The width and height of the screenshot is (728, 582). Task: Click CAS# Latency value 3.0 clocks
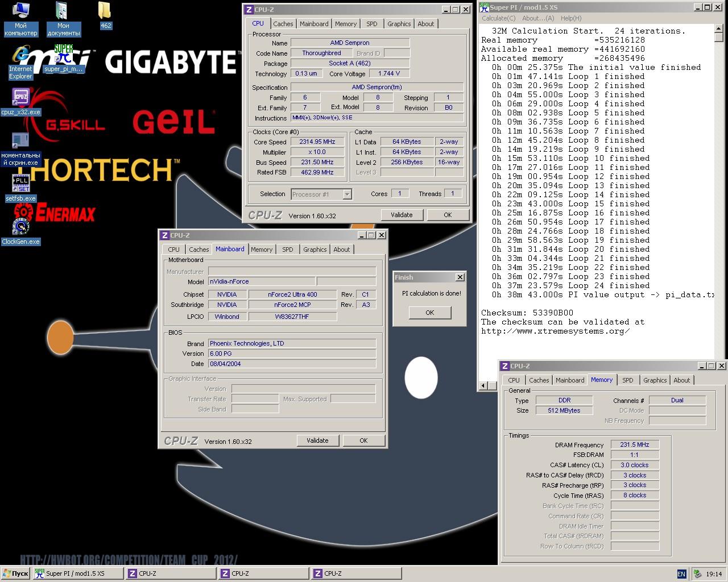click(635, 465)
